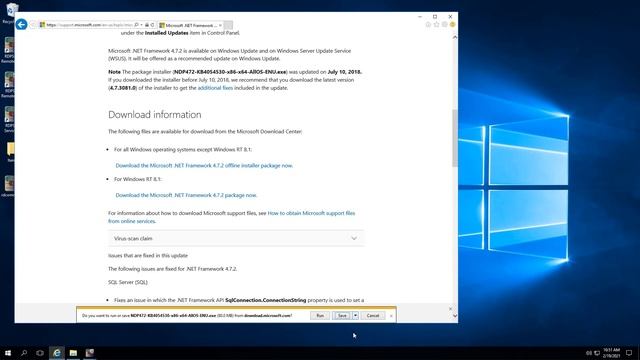
Task: Download the .NET Framework 4.7.2 package for Windows RT
Action: click(186, 195)
